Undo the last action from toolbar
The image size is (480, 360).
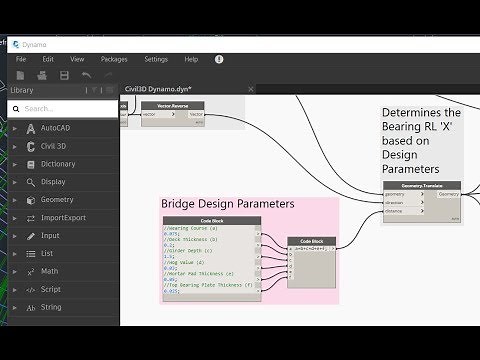click(x=86, y=75)
